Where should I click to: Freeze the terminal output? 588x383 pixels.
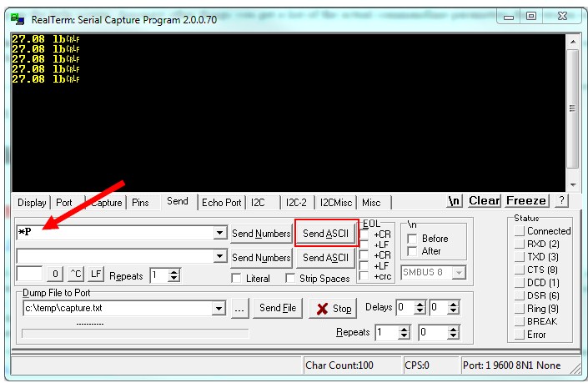[x=526, y=201]
